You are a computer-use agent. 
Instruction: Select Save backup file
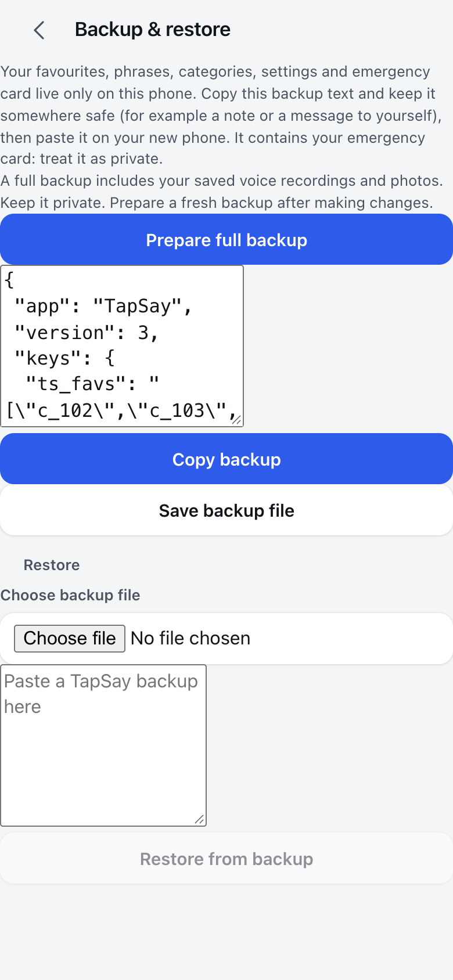pos(227,510)
